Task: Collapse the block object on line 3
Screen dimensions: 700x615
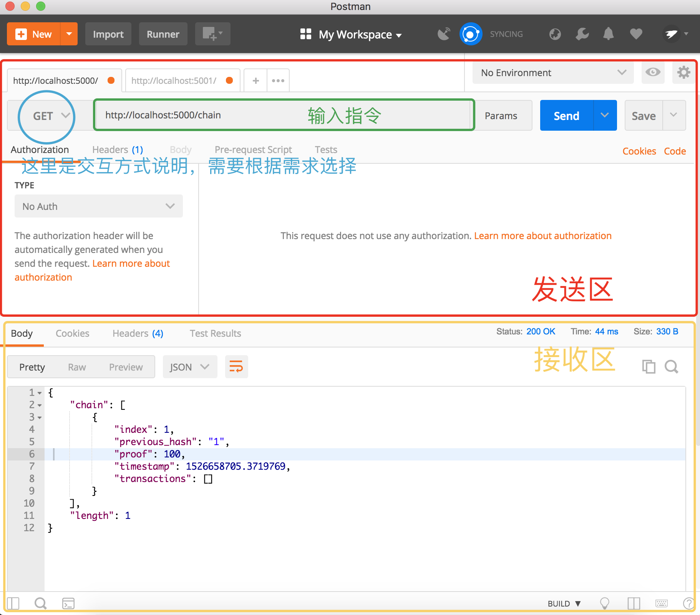Action: point(40,417)
